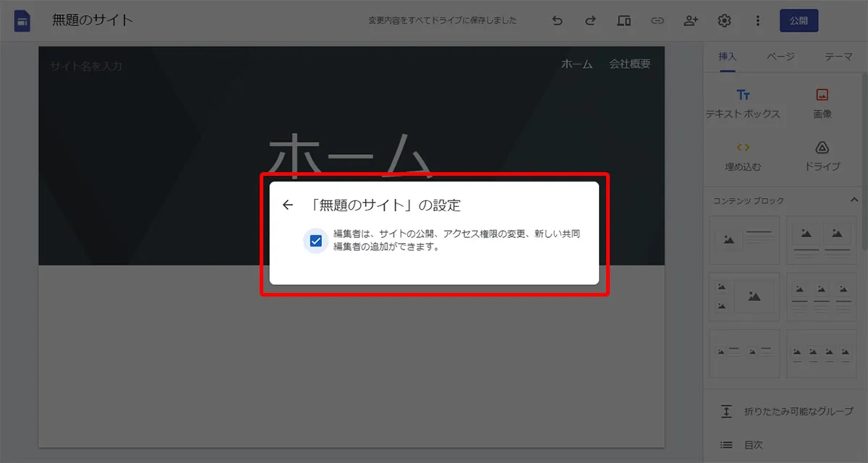This screenshot has width=868, height=463.
Task: Open the 画像 insert tool
Action: [x=822, y=103]
